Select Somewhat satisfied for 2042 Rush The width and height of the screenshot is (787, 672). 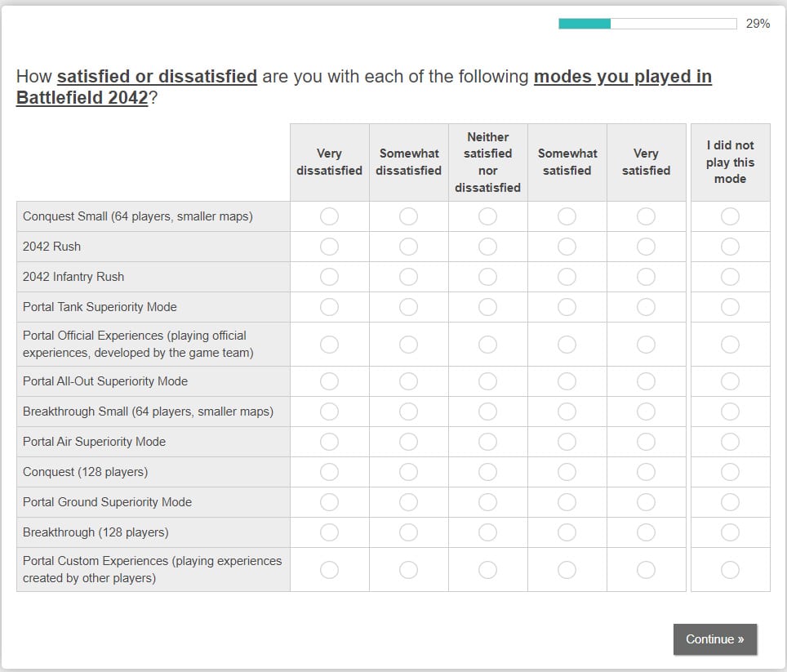pos(567,247)
